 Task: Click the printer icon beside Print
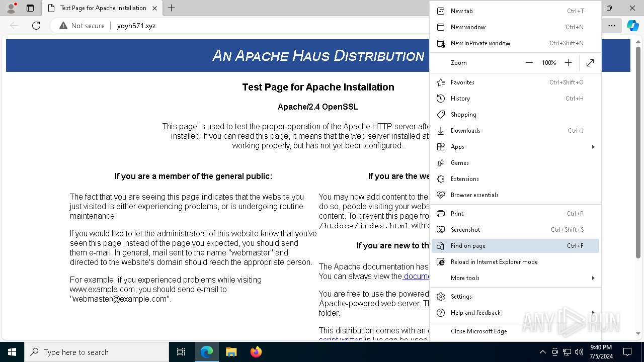(441, 213)
